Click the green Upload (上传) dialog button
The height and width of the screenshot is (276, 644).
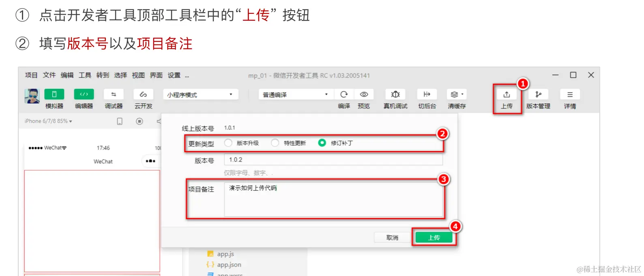click(x=434, y=237)
